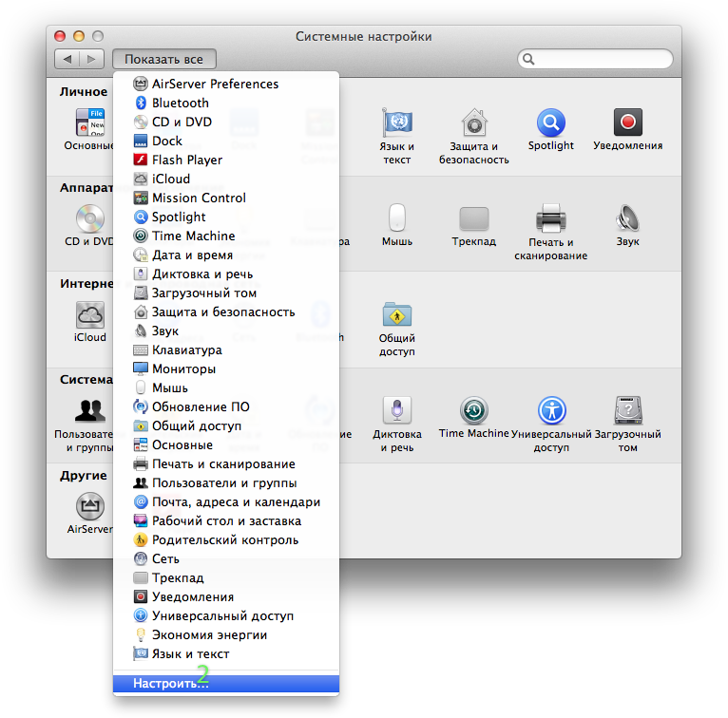Open Time Machine icon in Система row
728x718 pixels.
(x=474, y=410)
